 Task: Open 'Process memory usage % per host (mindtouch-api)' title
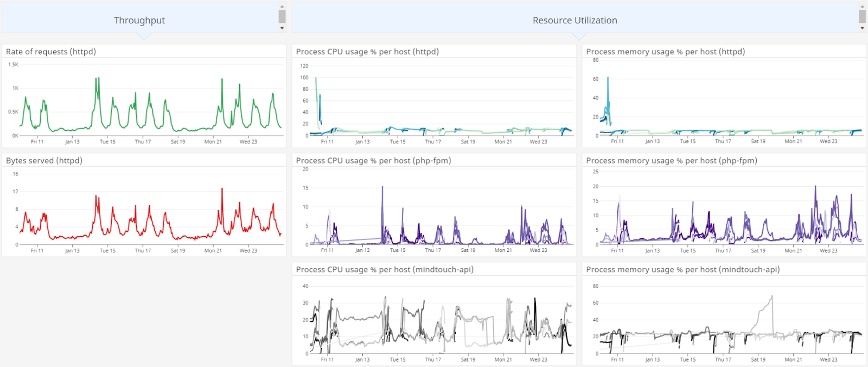(683, 269)
